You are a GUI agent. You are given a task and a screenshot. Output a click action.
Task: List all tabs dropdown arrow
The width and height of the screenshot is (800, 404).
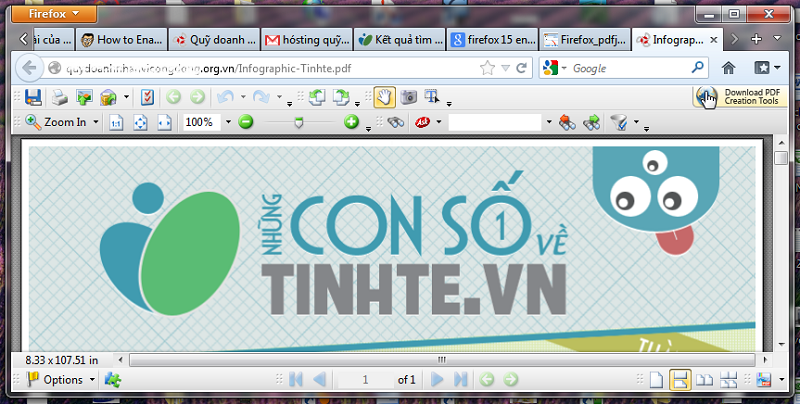click(777, 38)
